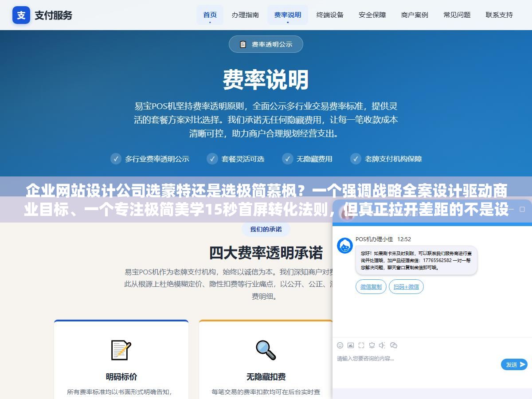Click 微信复制 button in chat
The width and height of the screenshot is (532, 399).
[371, 287]
